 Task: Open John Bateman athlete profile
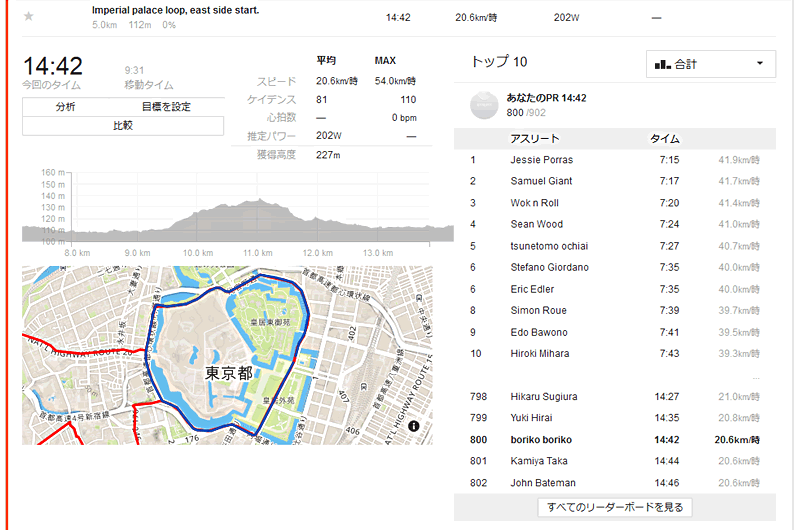tap(543, 483)
